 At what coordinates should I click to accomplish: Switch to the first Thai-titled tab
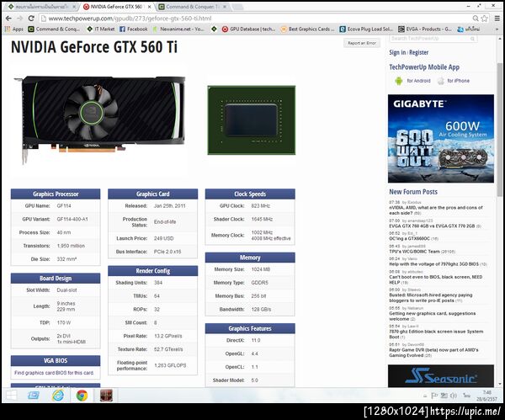[41, 7]
